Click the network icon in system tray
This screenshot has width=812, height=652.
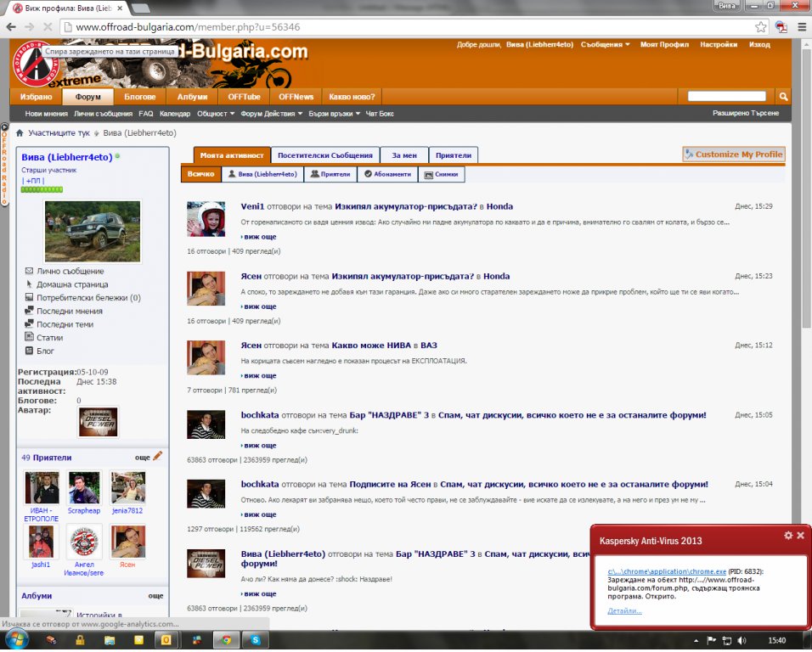tap(726, 641)
